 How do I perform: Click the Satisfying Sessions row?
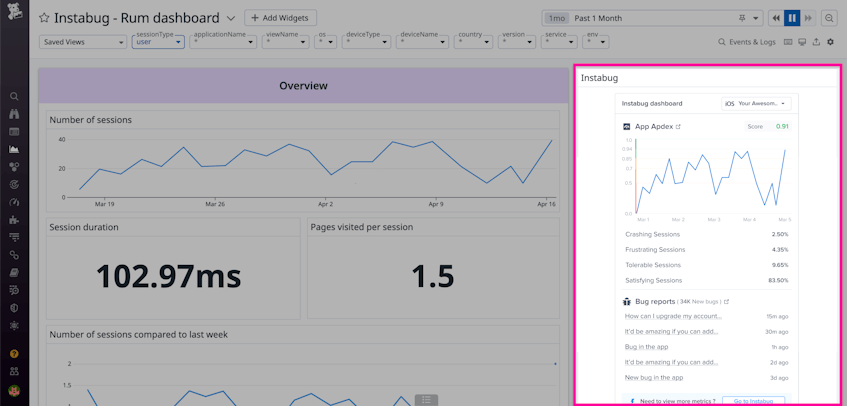click(706, 280)
